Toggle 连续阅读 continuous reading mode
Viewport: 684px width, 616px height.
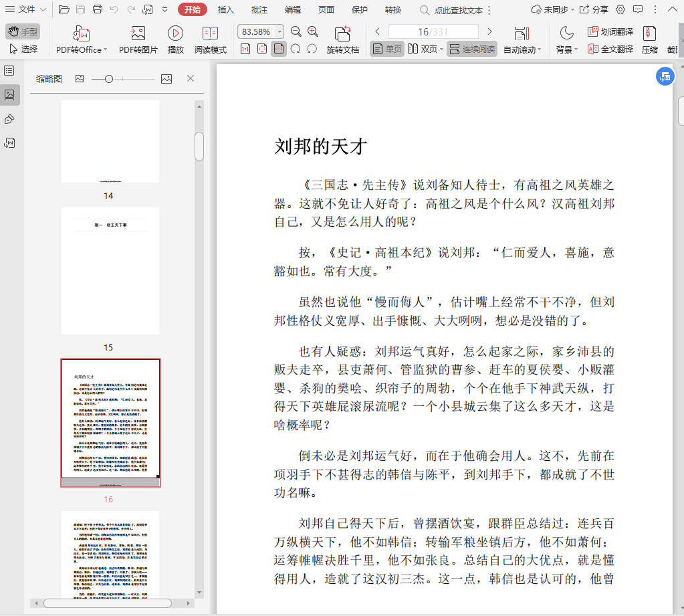472,49
